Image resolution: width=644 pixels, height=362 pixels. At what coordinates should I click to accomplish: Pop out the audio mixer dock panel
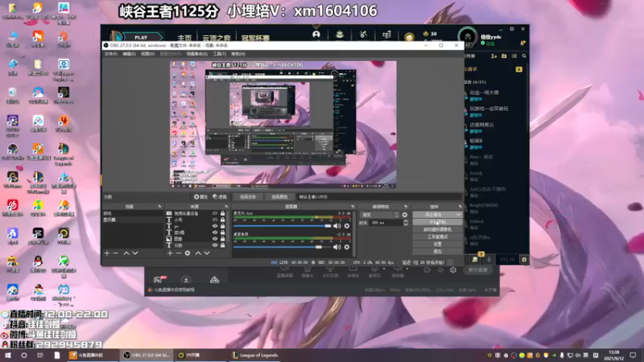pyautogui.click(x=353, y=207)
